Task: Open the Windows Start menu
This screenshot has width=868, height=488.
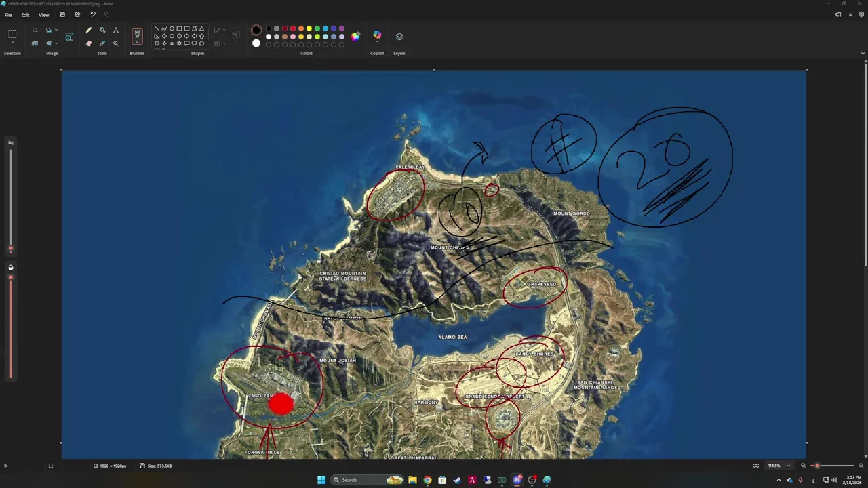Action: click(321, 480)
